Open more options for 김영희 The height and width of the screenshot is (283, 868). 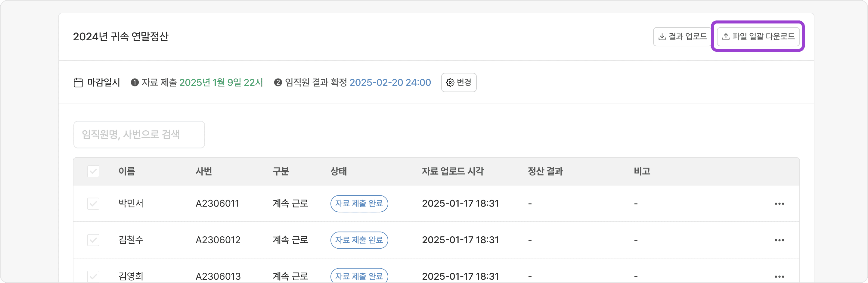click(x=779, y=277)
